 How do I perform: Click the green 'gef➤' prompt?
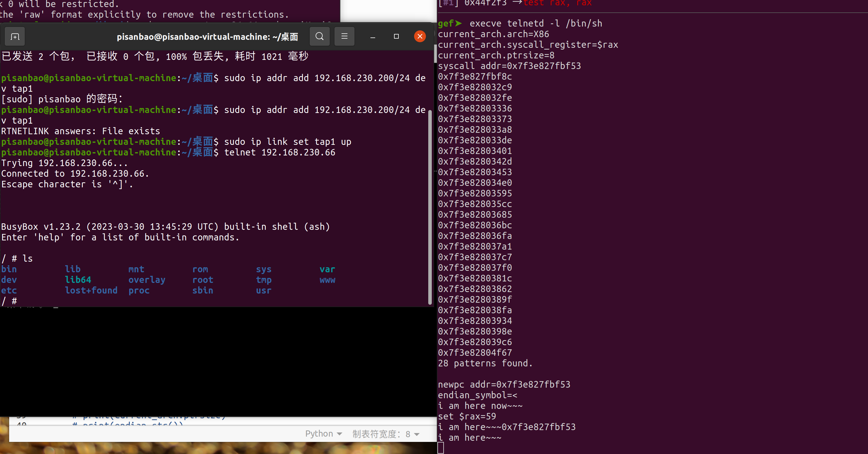(450, 24)
